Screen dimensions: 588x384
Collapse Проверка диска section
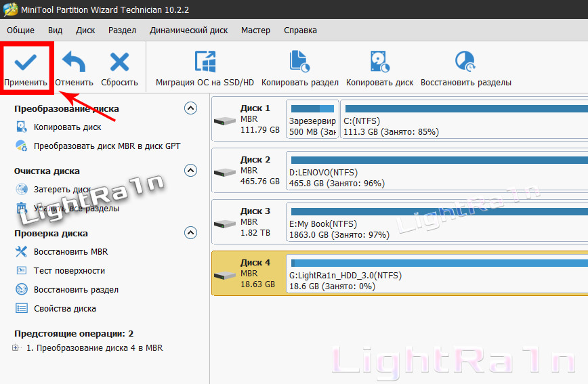pos(190,233)
